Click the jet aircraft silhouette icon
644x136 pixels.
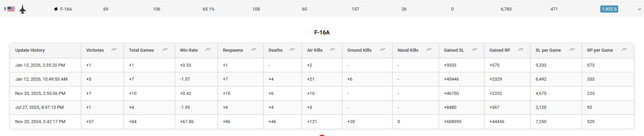[x=23, y=9]
